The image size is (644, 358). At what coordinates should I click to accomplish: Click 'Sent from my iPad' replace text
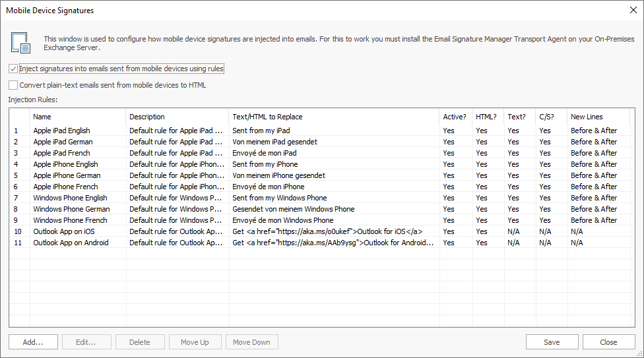[261, 131]
